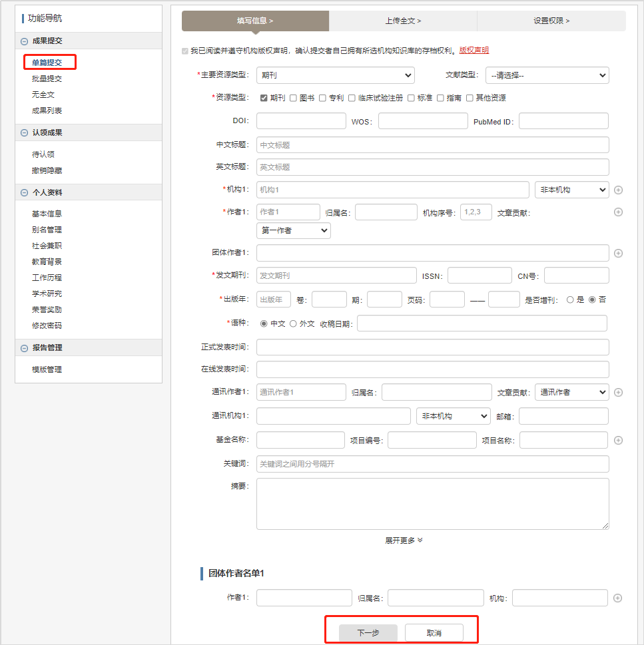Viewport: 644px width, 645px height.
Task: Check the 图书 resource type checkbox
Action: (293, 98)
